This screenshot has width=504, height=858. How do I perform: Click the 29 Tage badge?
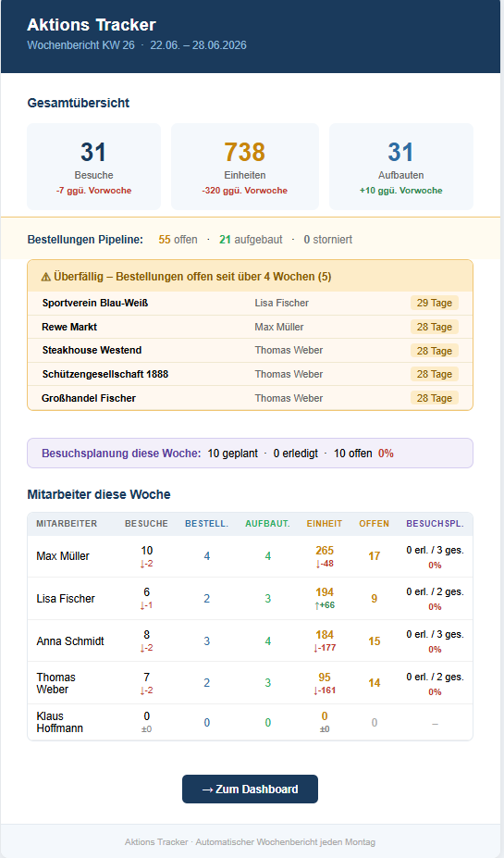click(435, 304)
